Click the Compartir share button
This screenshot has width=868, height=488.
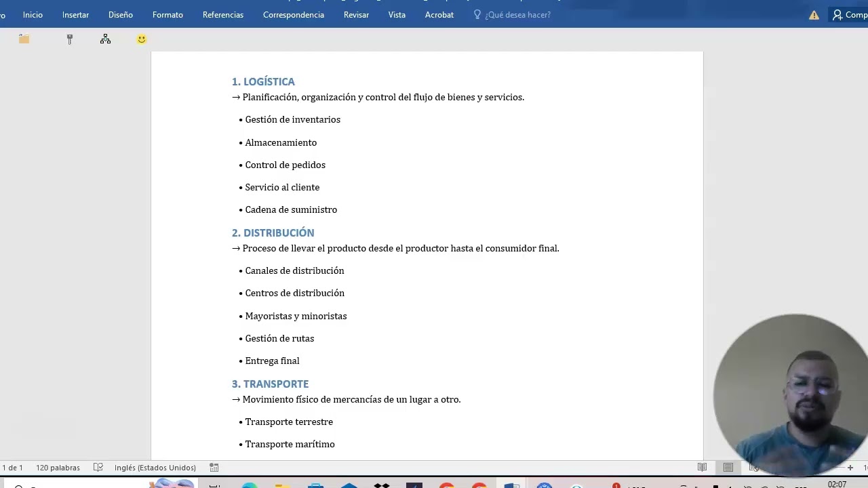click(850, 15)
